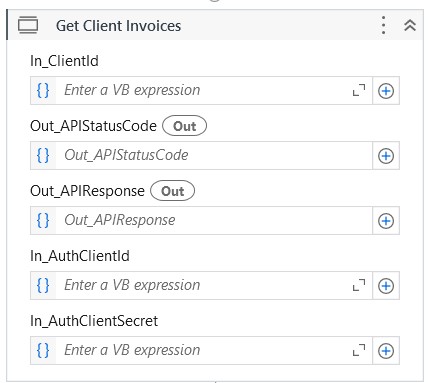
Task: Click the In_AuthClientSecret label
Action: pyautogui.click(x=94, y=321)
